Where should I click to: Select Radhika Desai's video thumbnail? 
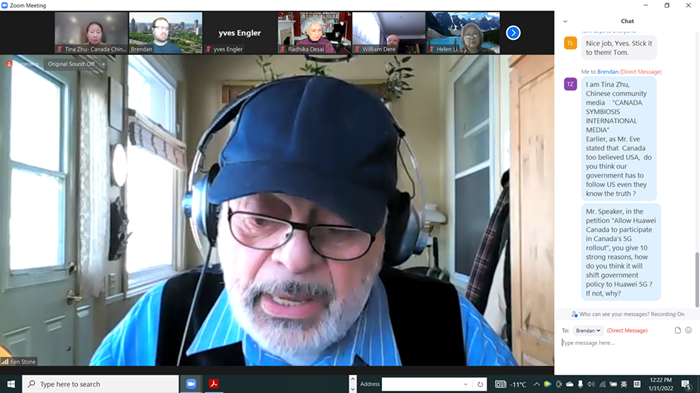[314, 33]
